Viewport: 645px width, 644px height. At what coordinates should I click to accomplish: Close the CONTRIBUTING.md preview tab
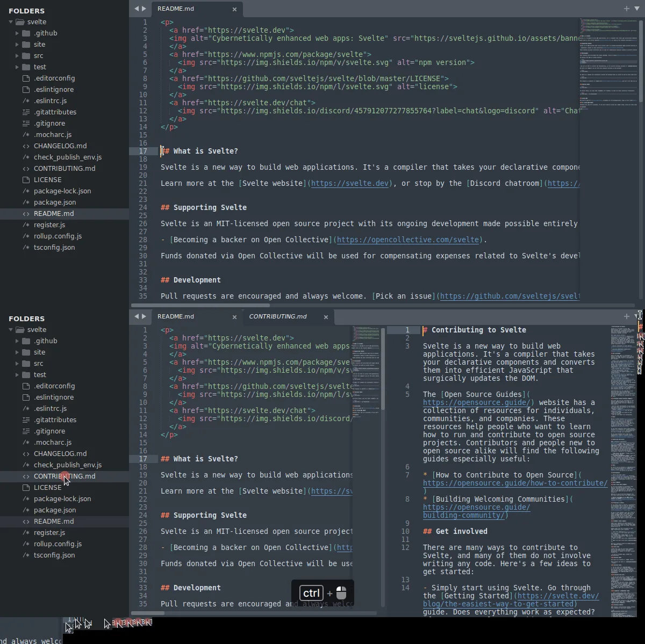[x=326, y=317]
